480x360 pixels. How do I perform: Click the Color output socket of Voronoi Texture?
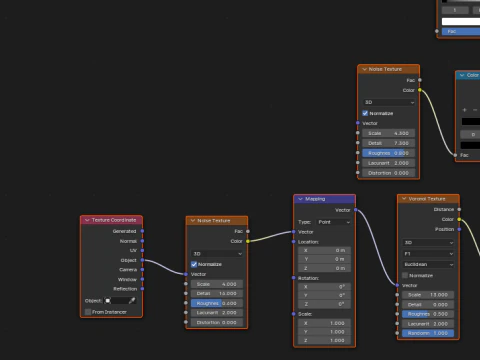click(x=459, y=219)
